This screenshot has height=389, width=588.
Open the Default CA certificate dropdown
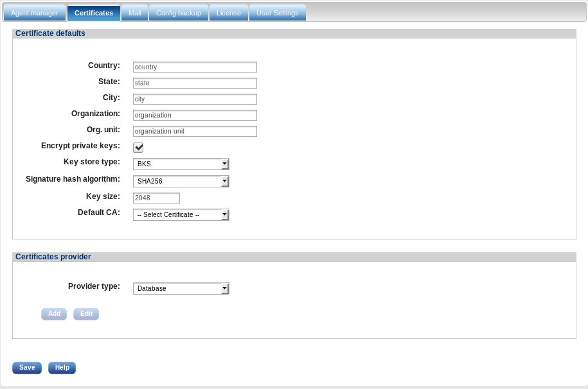181,214
